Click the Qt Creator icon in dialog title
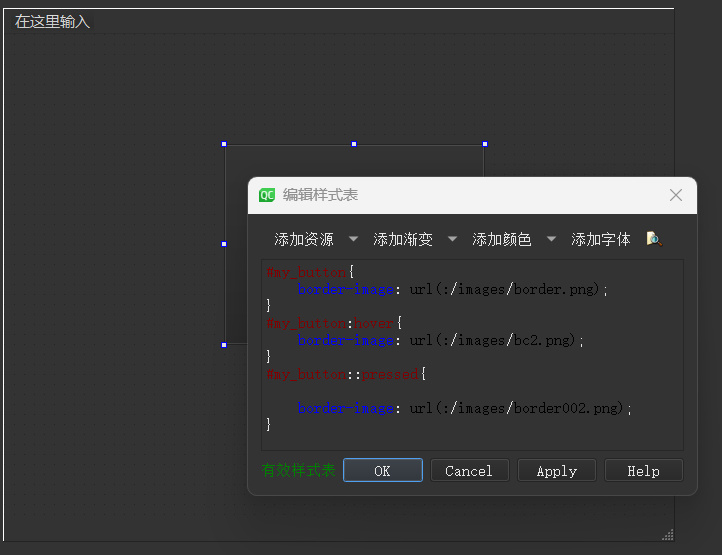This screenshot has height=555, width=722. point(267,195)
